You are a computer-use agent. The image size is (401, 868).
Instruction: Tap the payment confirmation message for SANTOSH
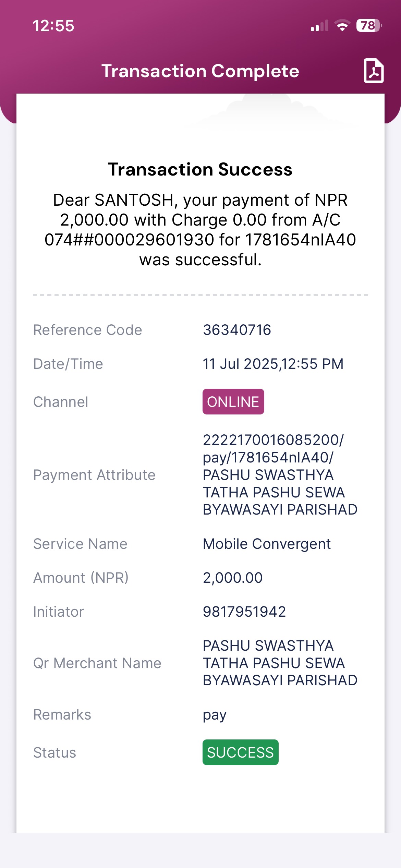tap(200, 230)
